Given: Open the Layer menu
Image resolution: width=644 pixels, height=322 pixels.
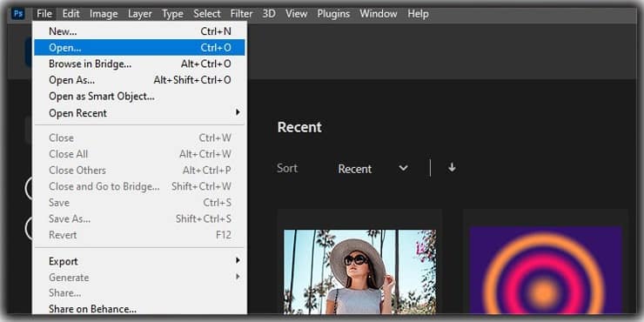Looking at the screenshot, I should (x=140, y=14).
